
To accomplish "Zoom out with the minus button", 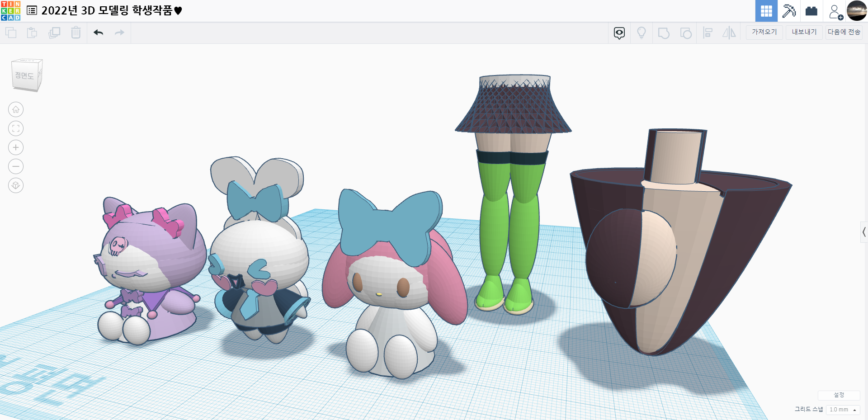I will [x=16, y=166].
